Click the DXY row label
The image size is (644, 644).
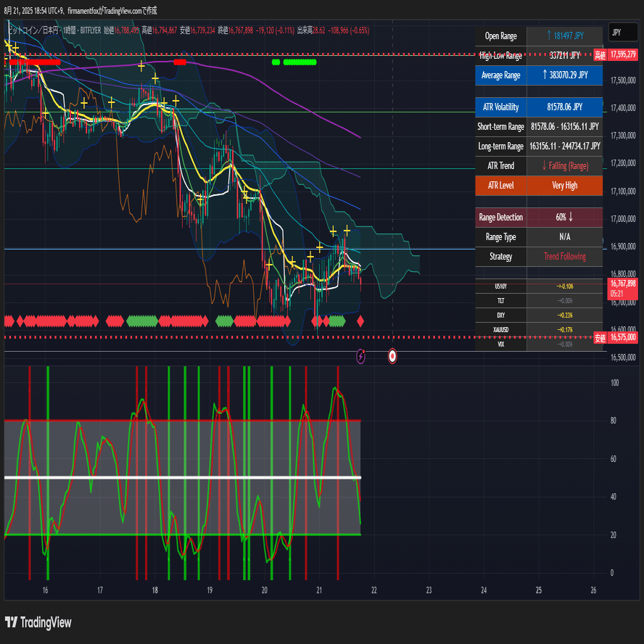pos(500,315)
